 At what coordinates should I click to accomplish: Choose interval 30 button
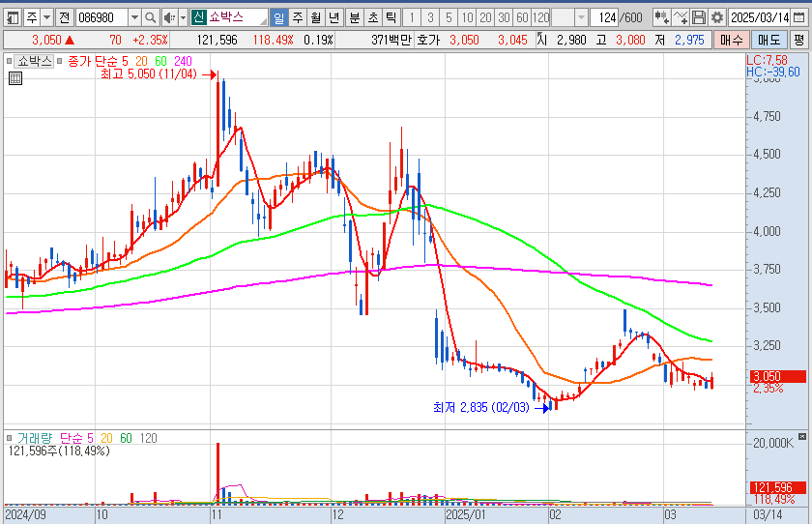coord(504,18)
